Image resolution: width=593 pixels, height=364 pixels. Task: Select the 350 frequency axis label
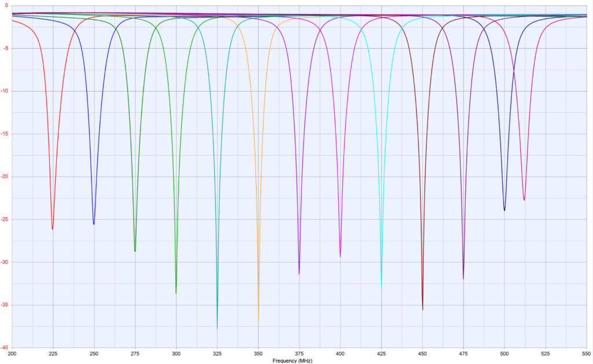coord(258,354)
